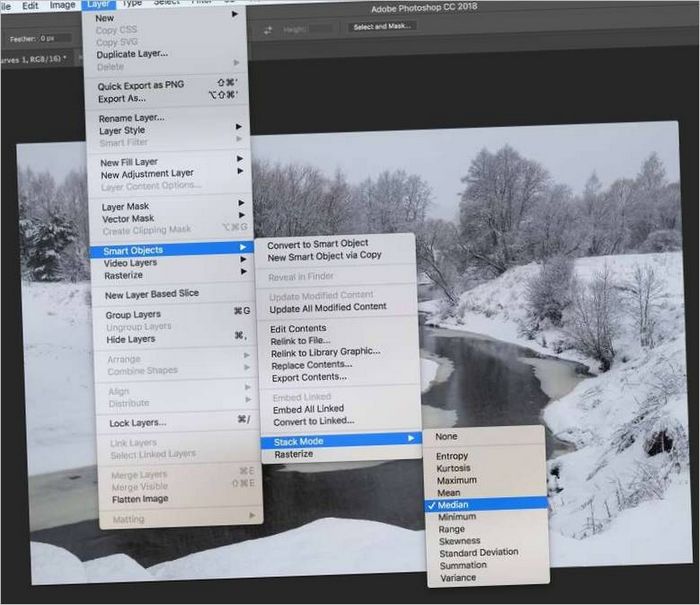
Task: Open the Type menu in menu bar
Action: tap(132, 4)
